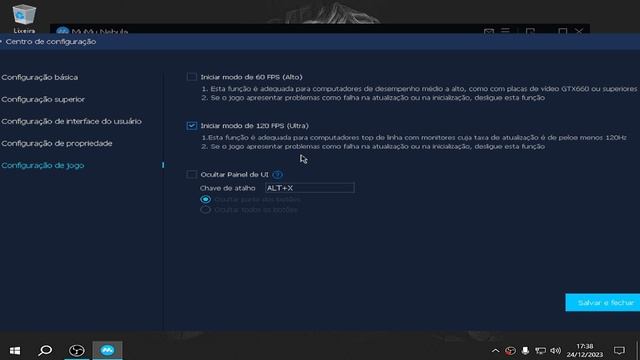Uncheck the 120 FPS (Ultra) mode checkbox
Screen dimensions: 640x360
coord(191,126)
